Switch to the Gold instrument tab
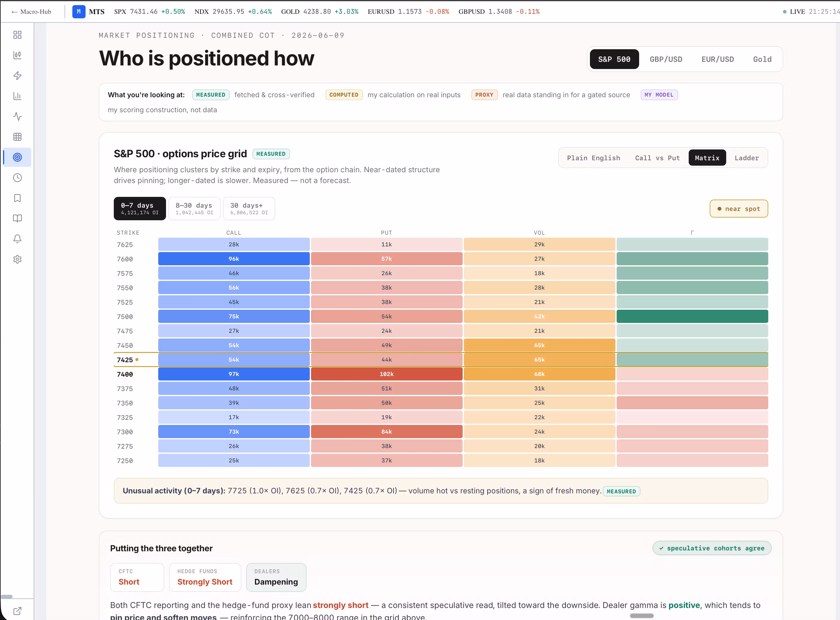This screenshot has width=840, height=620. 762,59
